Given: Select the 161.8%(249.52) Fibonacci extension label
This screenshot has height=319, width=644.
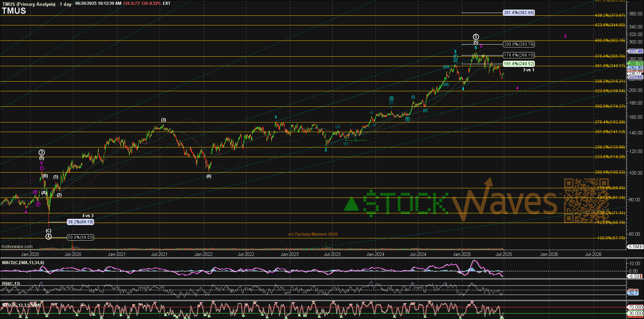Looking at the screenshot, I should (x=519, y=64).
